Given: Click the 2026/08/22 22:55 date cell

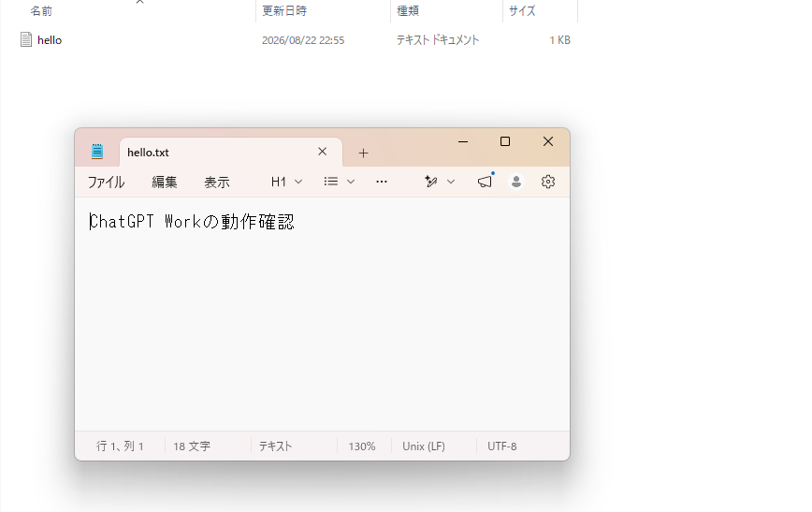Looking at the screenshot, I should coord(303,40).
